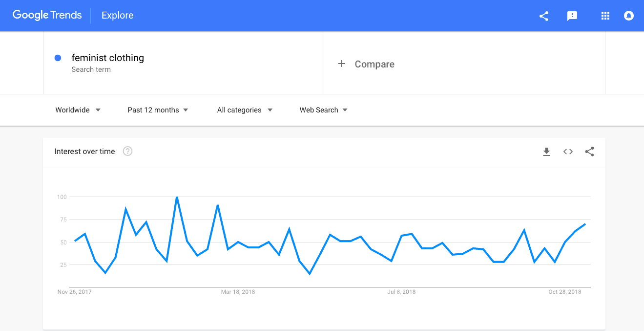
Task: Click the plus icon beside Compare
Action: click(342, 64)
